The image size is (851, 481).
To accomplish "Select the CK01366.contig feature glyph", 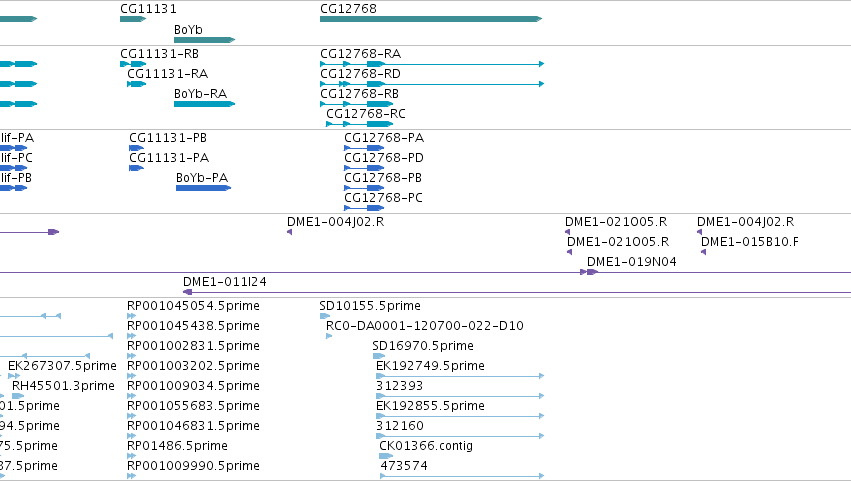I will tap(386, 456).
